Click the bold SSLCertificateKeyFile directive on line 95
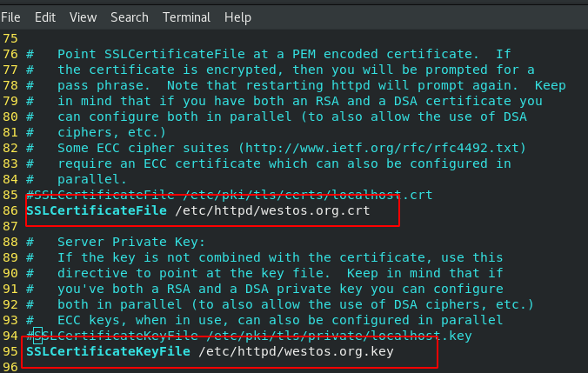The height and width of the screenshot is (373, 588). coord(108,351)
